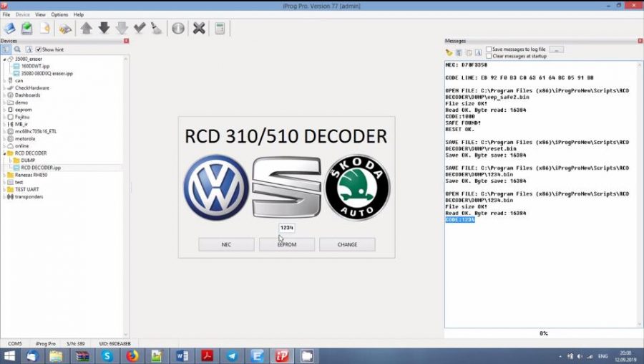644x364 pixels.
Task: Expand the Dashboards tree node
Action: pos(4,95)
